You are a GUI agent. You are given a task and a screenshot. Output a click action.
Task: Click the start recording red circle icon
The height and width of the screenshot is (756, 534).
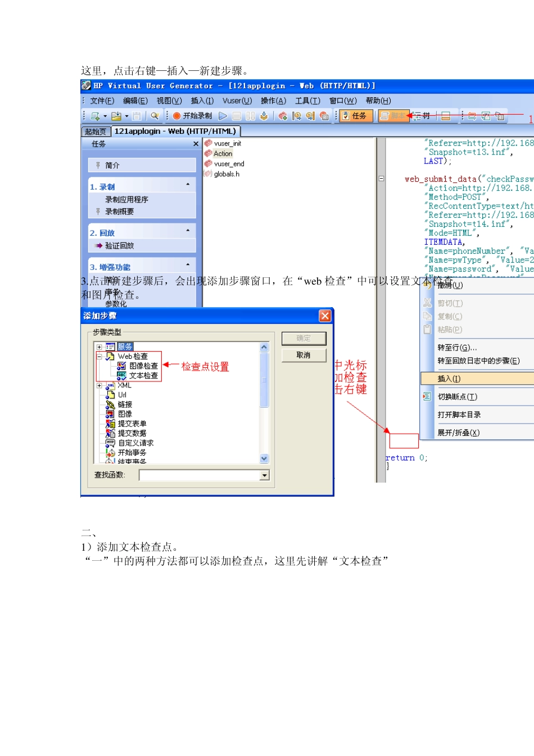[x=177, y=116]
